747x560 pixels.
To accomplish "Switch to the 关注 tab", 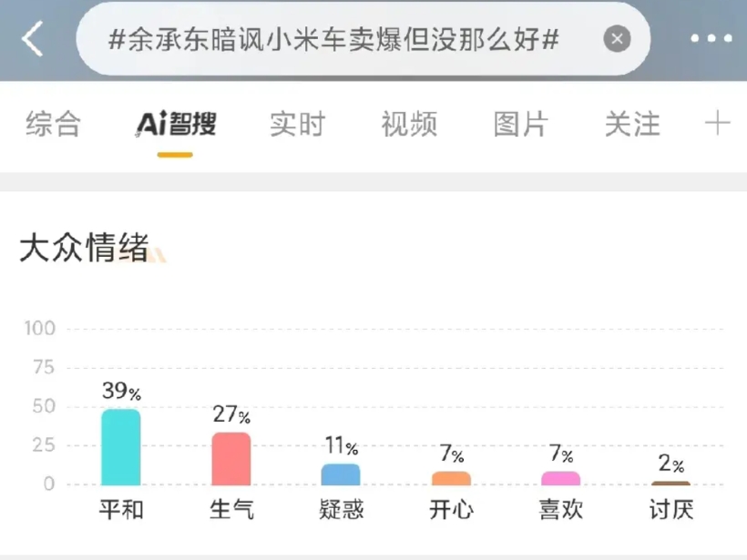I will pyautogui.click(x=632, y=124).
